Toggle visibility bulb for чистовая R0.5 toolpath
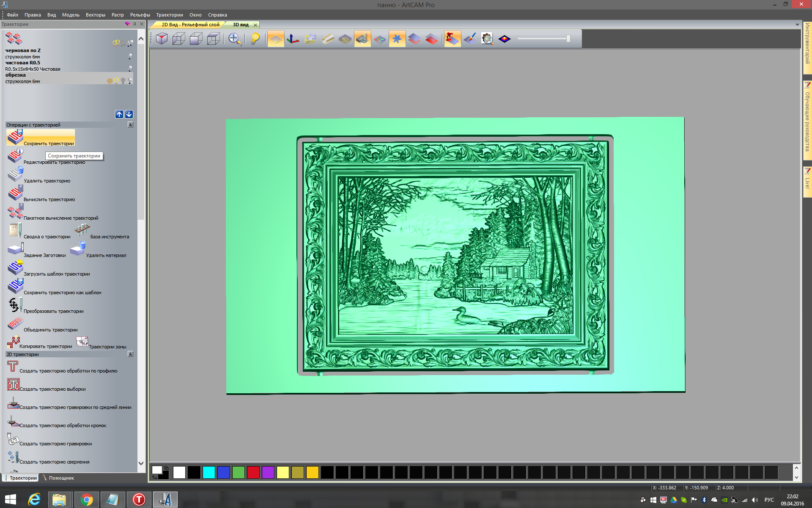This screenshot has width=812, height=508. pyautogui.click(x=130, y=68)
